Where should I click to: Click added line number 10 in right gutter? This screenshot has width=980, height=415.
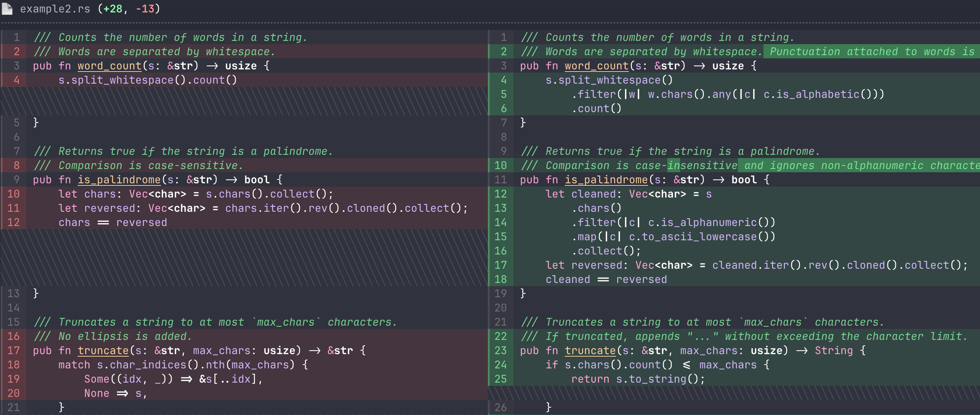500,166
